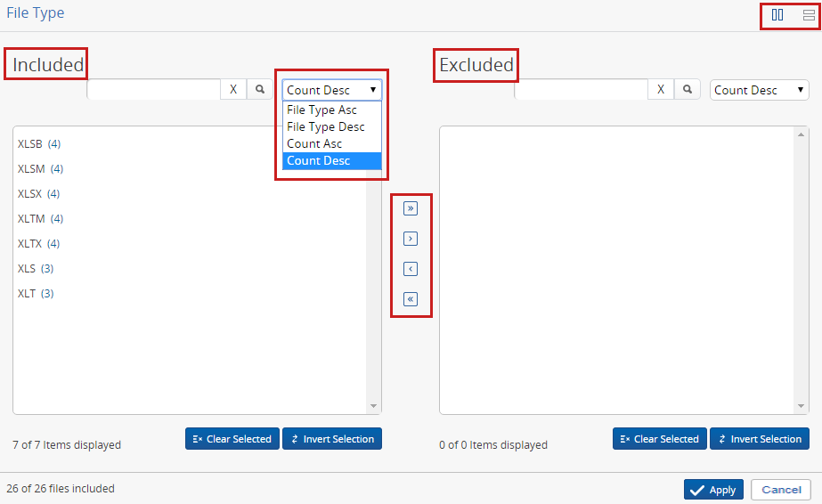Click Invert Selection under the Included list
822x504 pixels.
click(332, 439)
